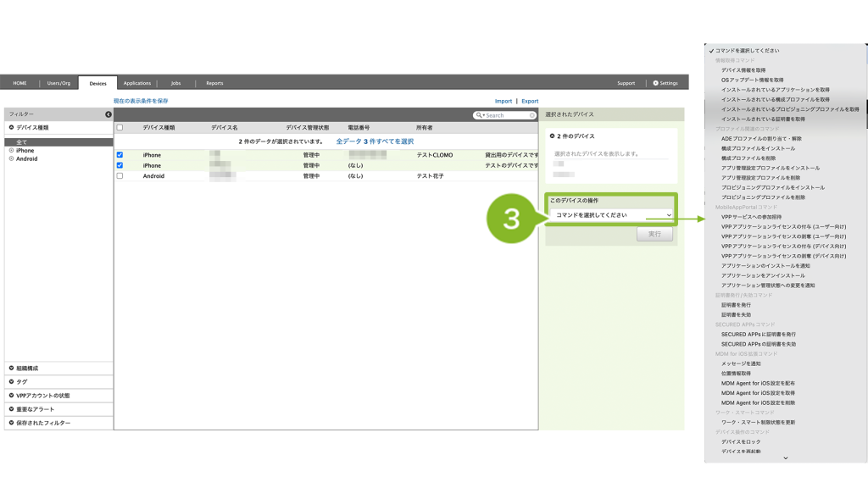Click the Settings gear icon

point(655,83)
